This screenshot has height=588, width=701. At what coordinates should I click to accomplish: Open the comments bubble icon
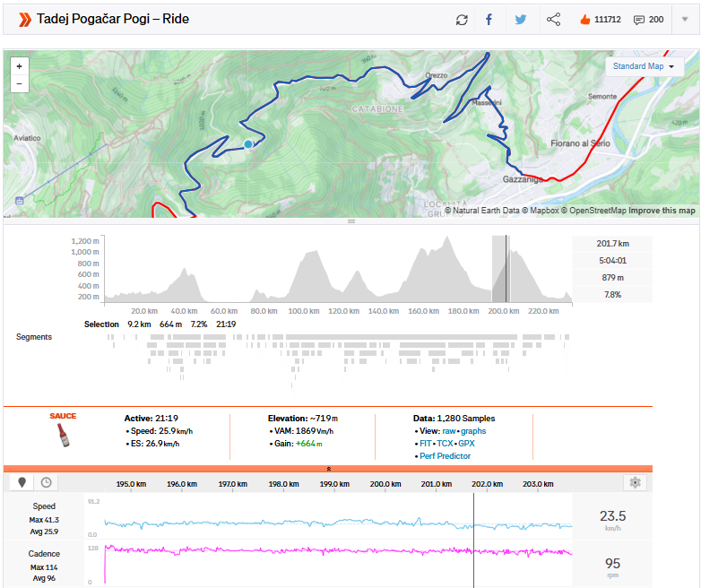(x=639, y=20)
